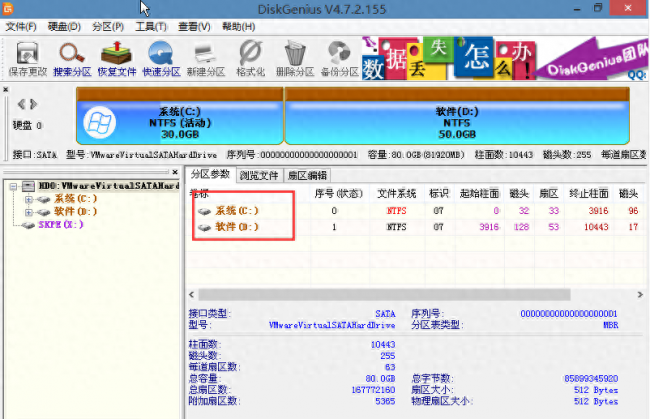Launch the Recover Files (恢复文件) tool
The width and height of the screenshot is (650, 419).
click(116, 59)
